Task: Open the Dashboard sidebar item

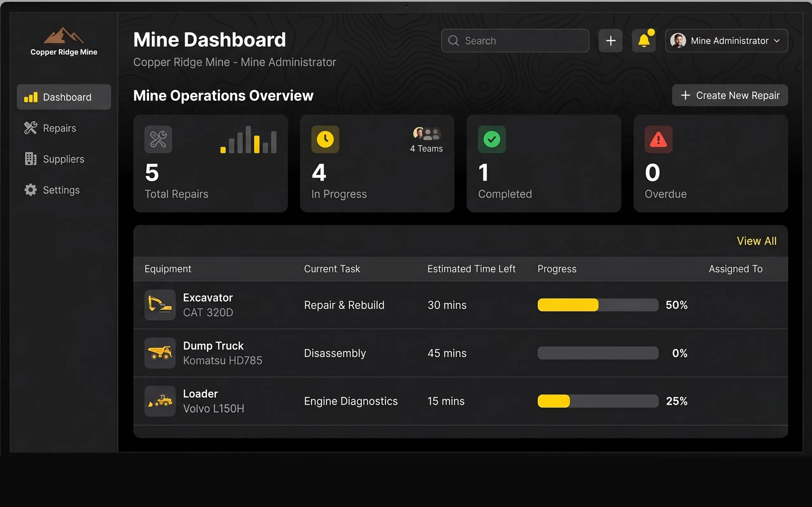Action: [x=64, y=97]
